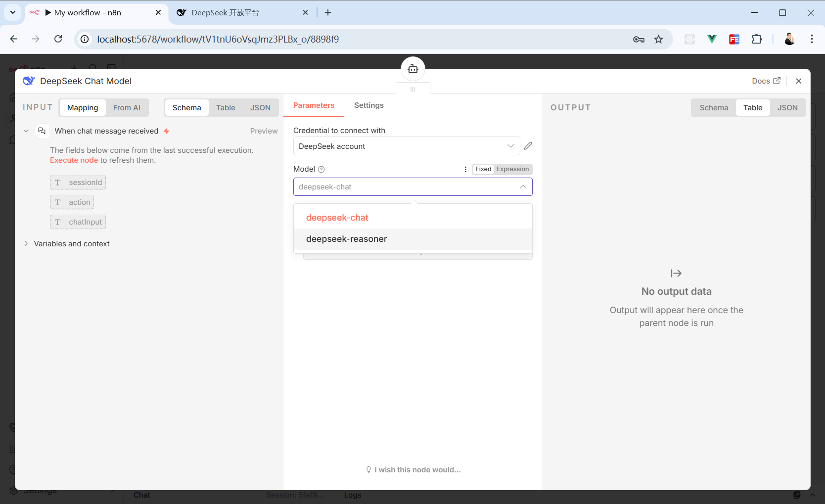Switch Model field to Expression mode

pyautogui.click(x=512, y=169)
